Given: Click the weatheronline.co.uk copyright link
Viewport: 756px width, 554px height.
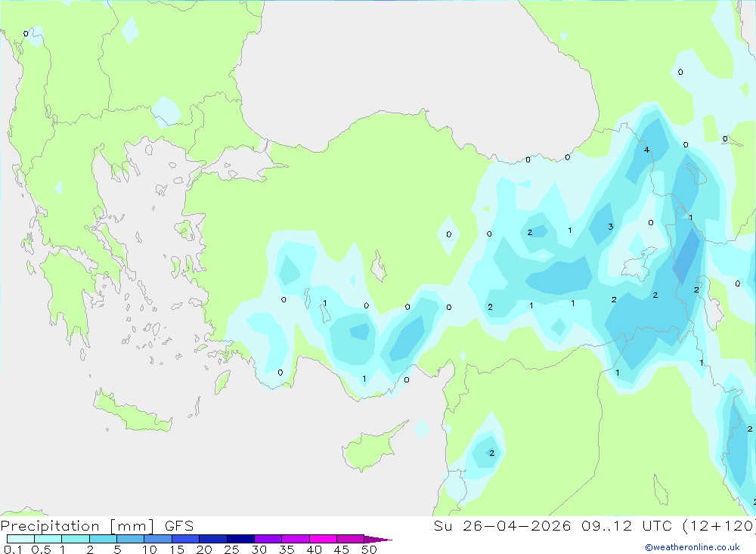Looking at the screenshot, I should point(692,547).
